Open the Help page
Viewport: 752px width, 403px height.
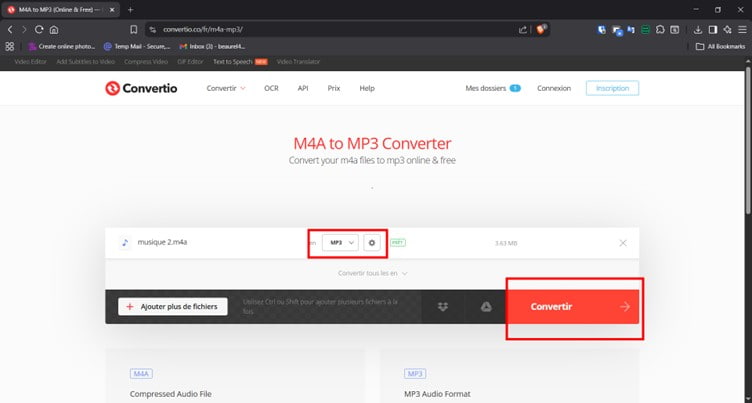point(367,88)
